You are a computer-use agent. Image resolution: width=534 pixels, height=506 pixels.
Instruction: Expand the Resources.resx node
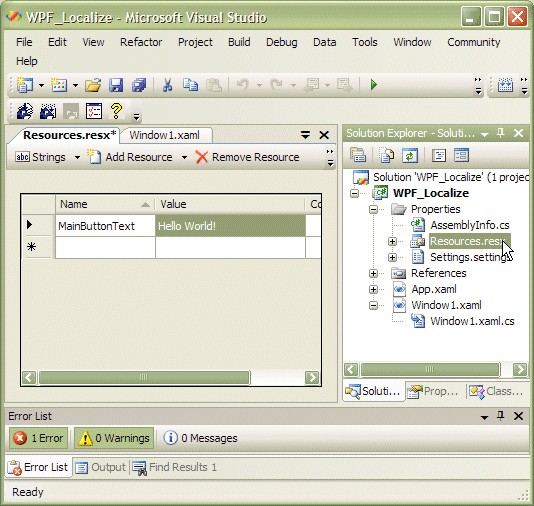[x=392, y=241]
